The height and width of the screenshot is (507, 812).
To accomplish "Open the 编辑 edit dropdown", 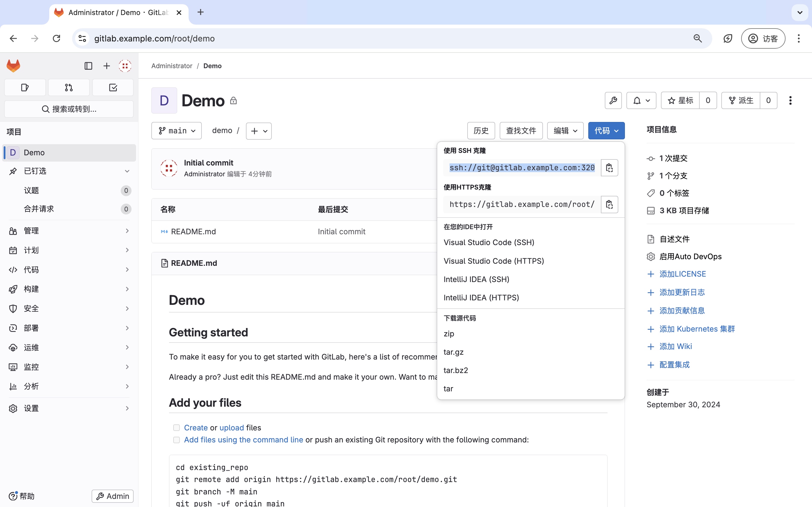I will (565, 130).
